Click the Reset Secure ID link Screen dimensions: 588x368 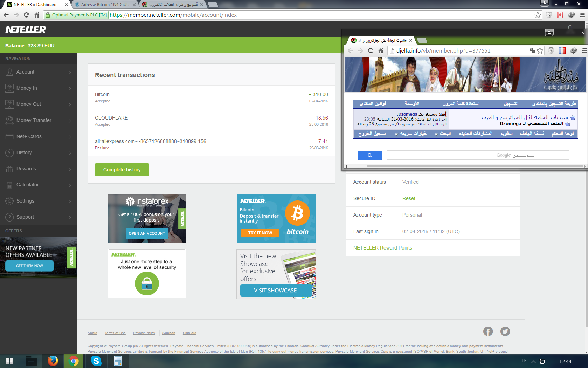click(x=409, y=198)
